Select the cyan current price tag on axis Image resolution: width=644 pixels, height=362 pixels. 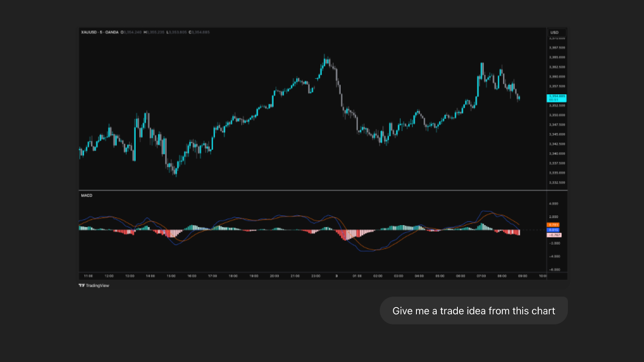coord(557,98)
